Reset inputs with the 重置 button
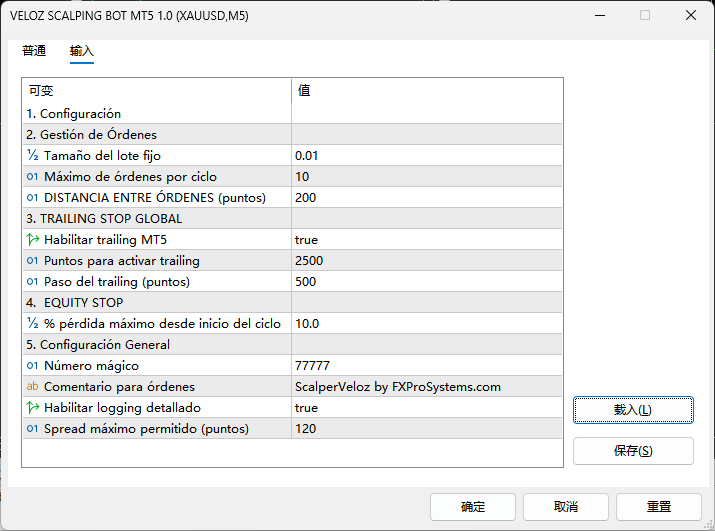715x531 pixels. pyautogui.click(x=658, y=507)
